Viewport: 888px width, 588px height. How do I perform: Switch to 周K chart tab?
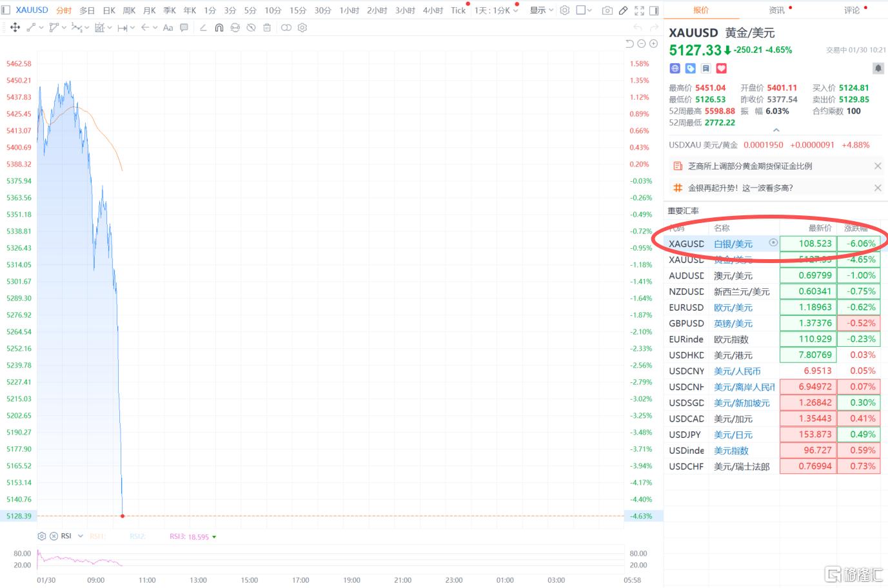(x=129, y=10)
